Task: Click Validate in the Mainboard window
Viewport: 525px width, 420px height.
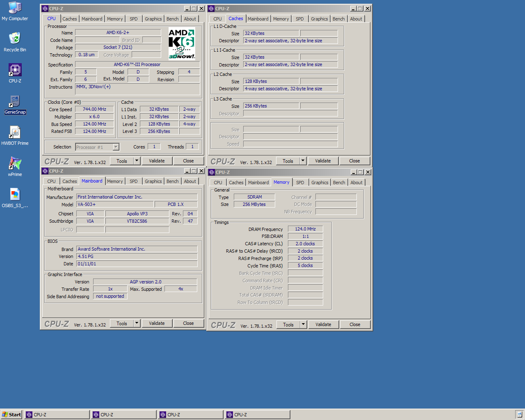Action: click(157, 323)
